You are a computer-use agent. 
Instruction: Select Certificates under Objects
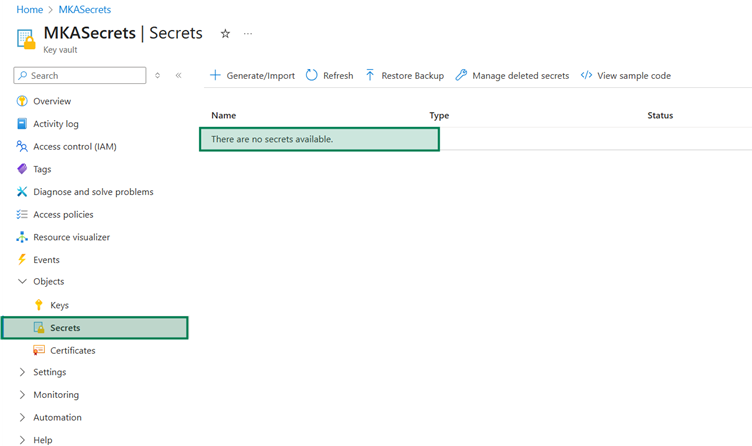click(x=72, y=350)
